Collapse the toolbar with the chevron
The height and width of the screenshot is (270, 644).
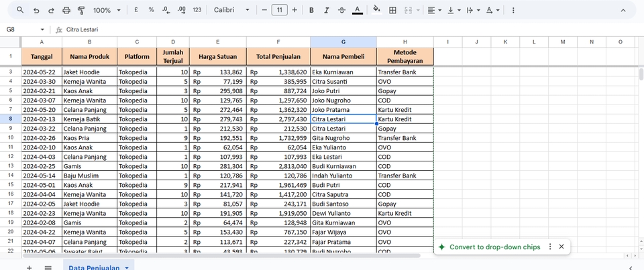(623, 10)
